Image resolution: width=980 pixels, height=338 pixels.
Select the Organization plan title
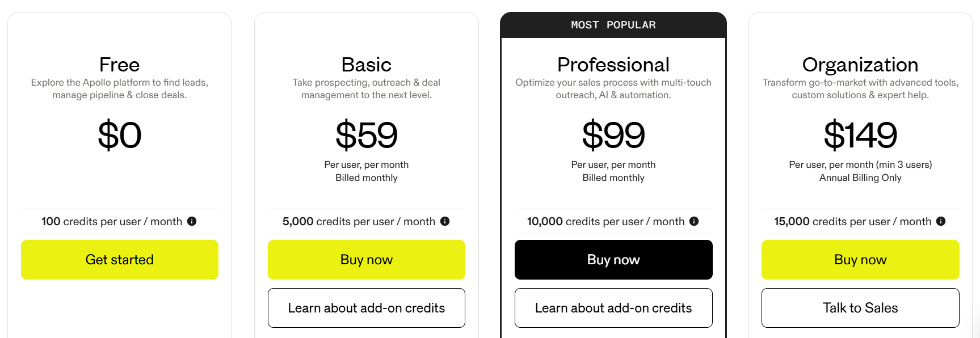(x=860, y=65)
